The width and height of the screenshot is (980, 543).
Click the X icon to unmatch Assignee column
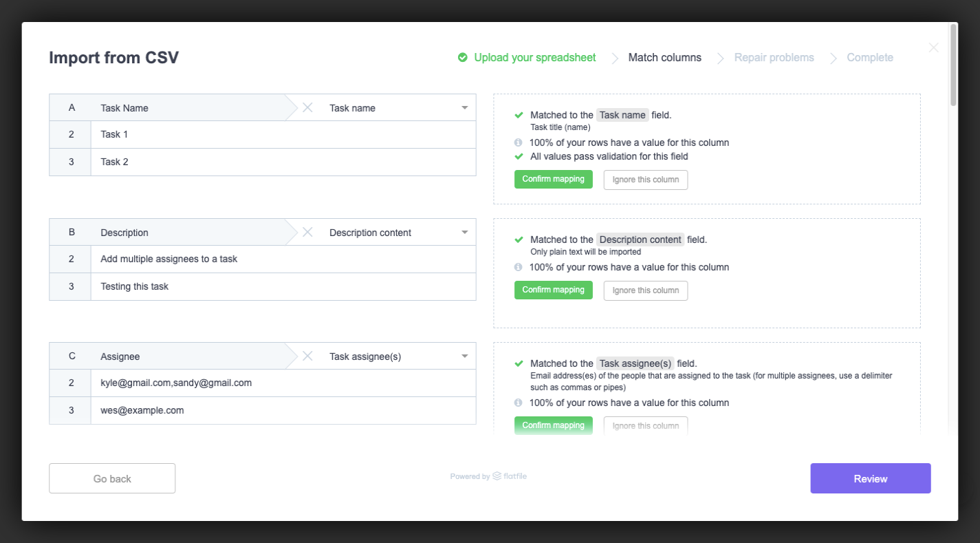coord(307,356)
